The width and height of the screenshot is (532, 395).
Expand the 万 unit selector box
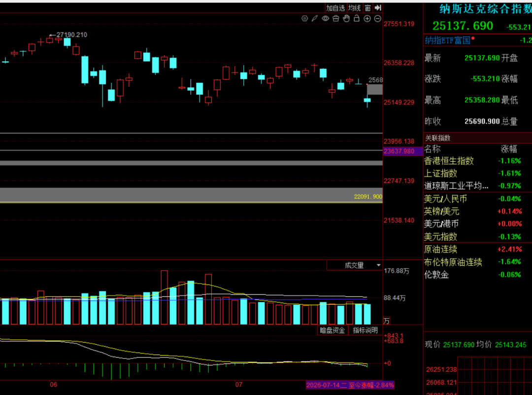pos(386,321)
